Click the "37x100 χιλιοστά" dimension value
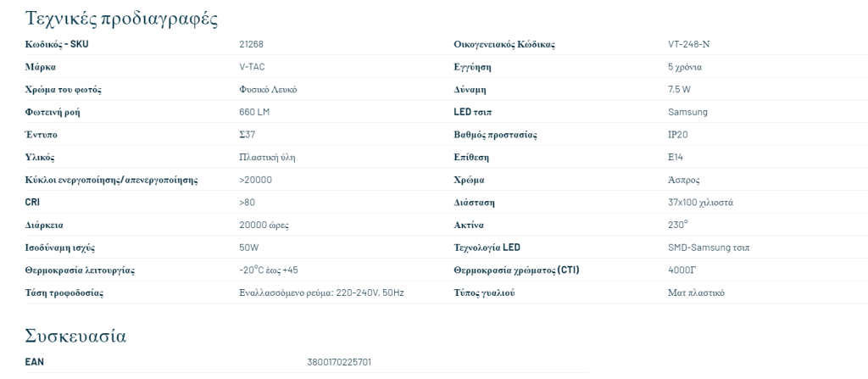868x379 pixels. pos(700,203)
